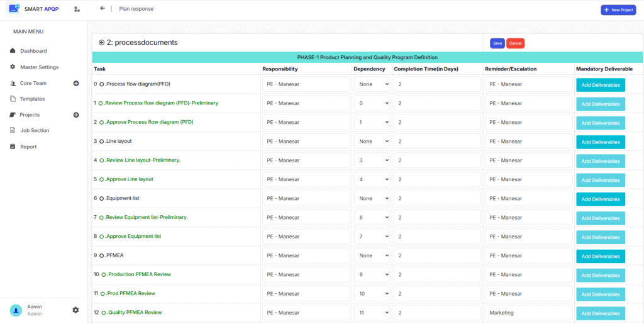The height and width of the screenshot is (324, 644).
Task: Click the SMART APQP logo icon
Action: click(x=14, y=9)
